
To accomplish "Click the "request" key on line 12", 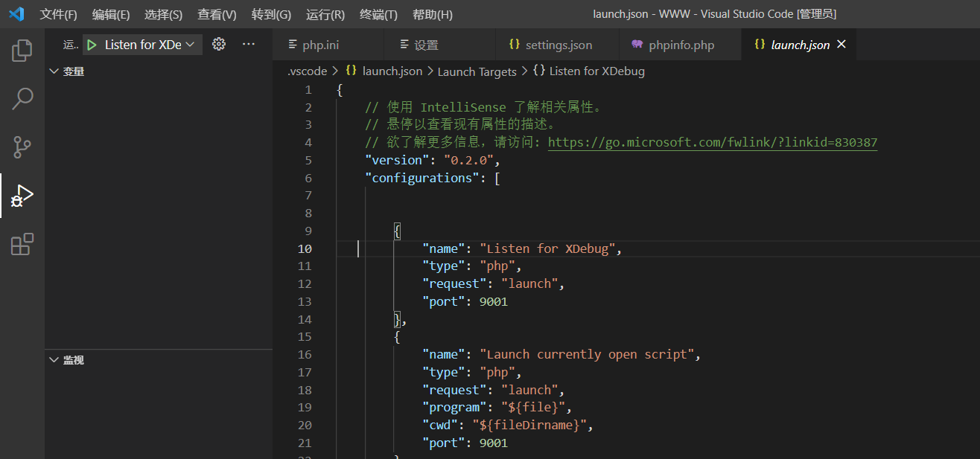I will click(x=454, y=283).
